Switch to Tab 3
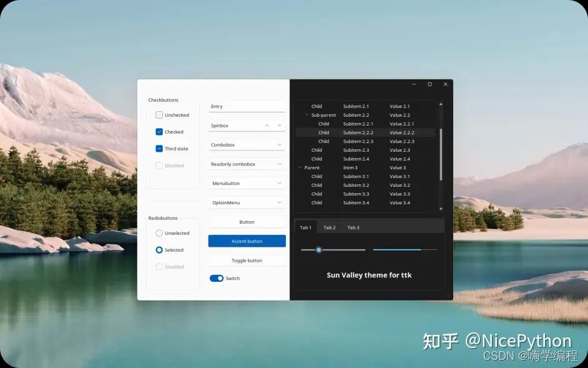This screenshot has height=368, width=588. point(353,227)
